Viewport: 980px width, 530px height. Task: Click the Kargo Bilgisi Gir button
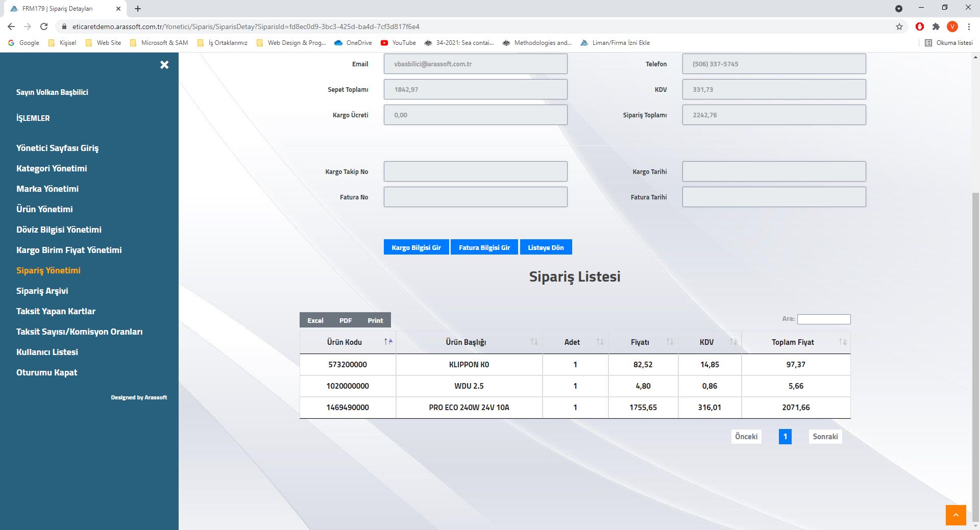(x=416, y=247)
